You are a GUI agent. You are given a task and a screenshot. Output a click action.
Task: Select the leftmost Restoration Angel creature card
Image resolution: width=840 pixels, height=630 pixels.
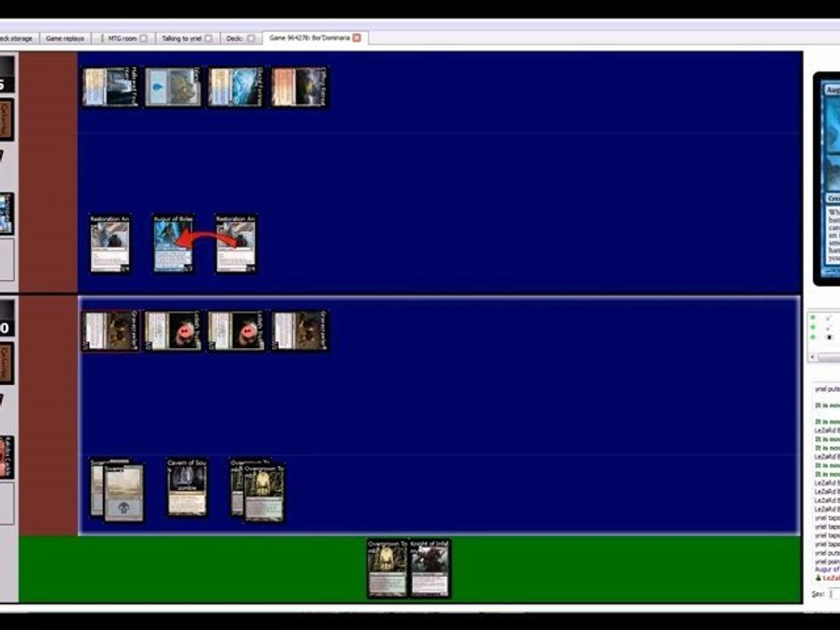pyautogui.click(x=110, y=243)
